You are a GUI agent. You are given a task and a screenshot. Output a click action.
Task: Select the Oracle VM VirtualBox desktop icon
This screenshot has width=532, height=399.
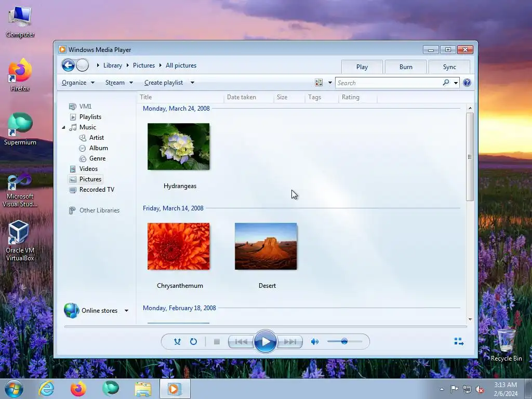point(20,240)
